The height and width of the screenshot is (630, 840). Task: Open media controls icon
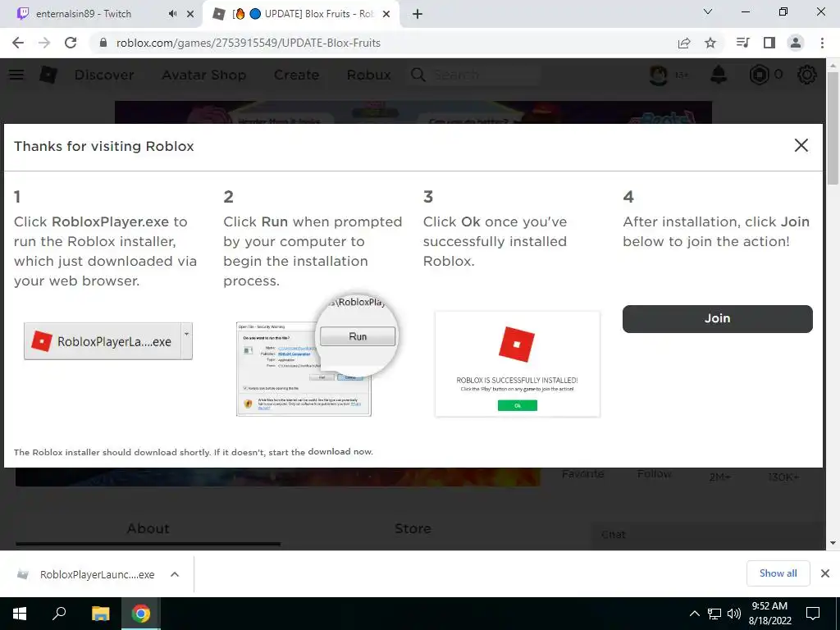click(x=743, y=43)
